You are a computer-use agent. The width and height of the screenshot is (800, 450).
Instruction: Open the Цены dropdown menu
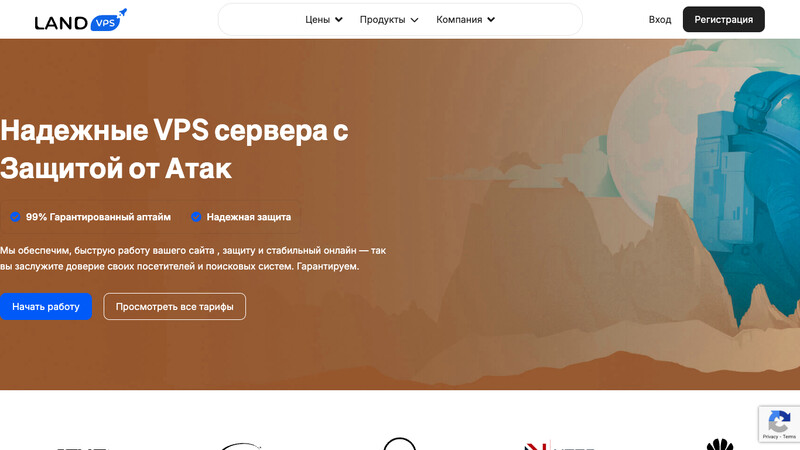pos(323,19)
